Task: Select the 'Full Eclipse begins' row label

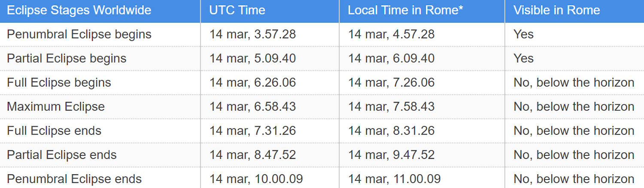Action: [59, 82]
